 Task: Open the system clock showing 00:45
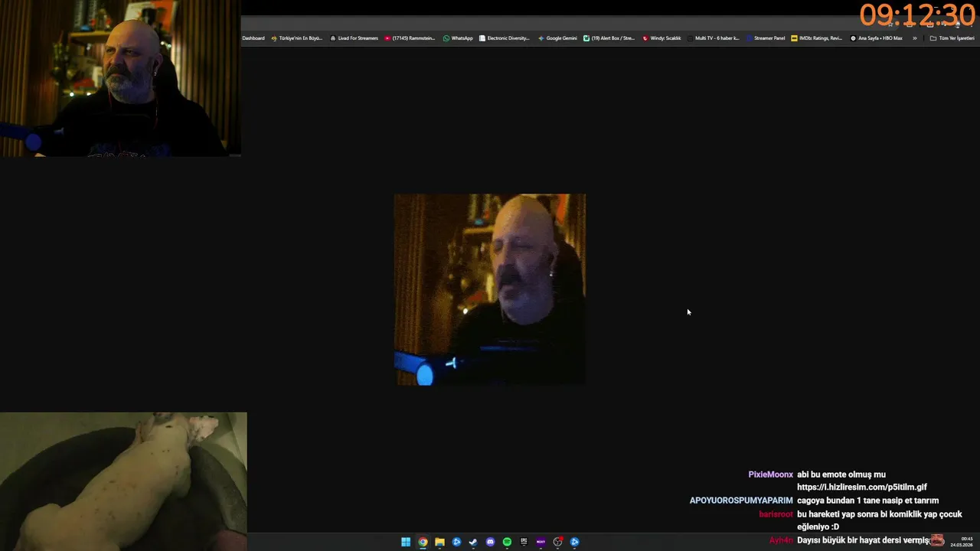pos(962,542)
